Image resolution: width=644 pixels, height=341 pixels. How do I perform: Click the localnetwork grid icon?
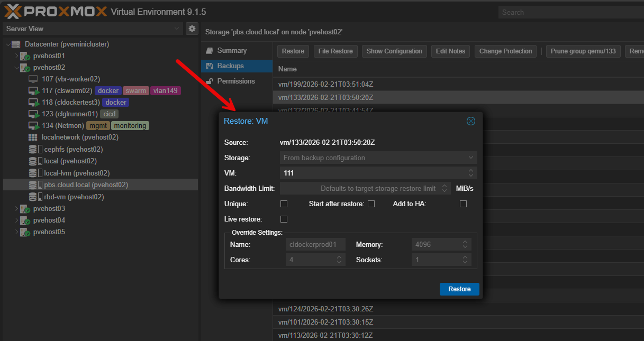(x=33, y=137)
